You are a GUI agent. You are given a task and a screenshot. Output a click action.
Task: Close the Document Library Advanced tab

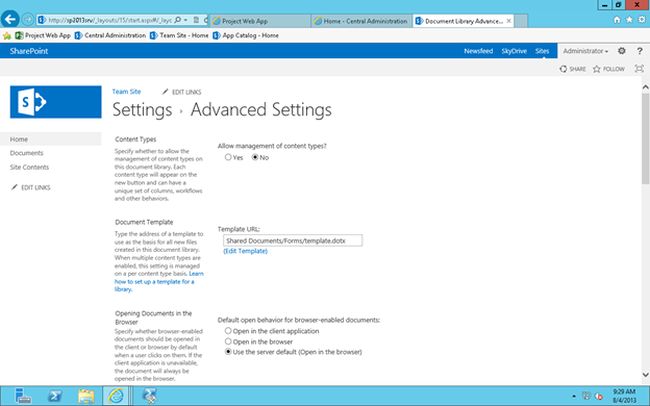coord(509,21)
